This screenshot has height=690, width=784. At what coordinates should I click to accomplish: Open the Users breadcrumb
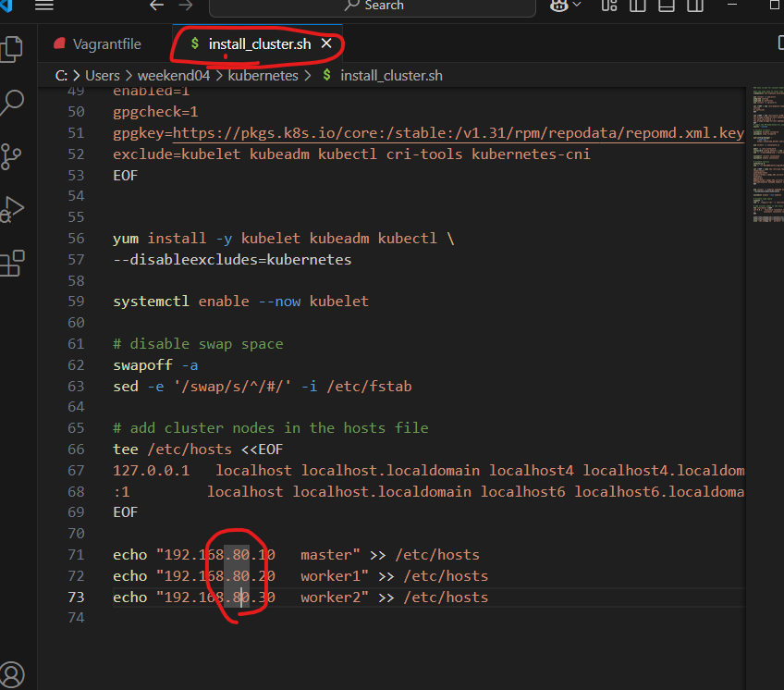[103, 76]
